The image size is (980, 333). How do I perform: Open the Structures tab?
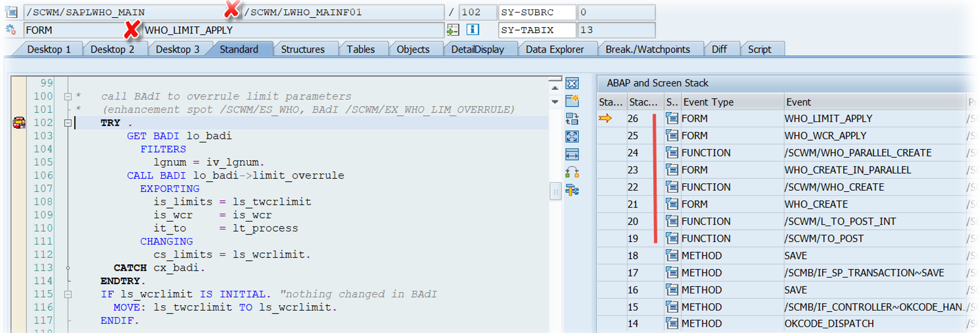[303, 49]
